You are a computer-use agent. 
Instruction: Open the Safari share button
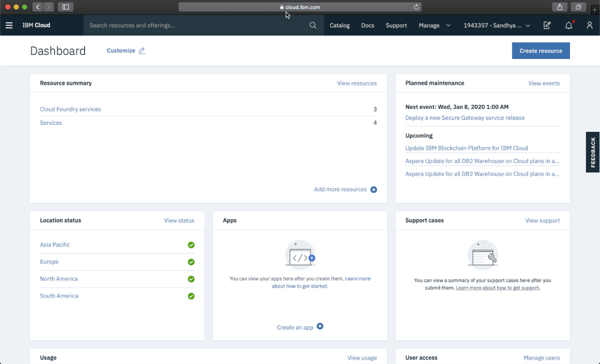coord(559,7)
